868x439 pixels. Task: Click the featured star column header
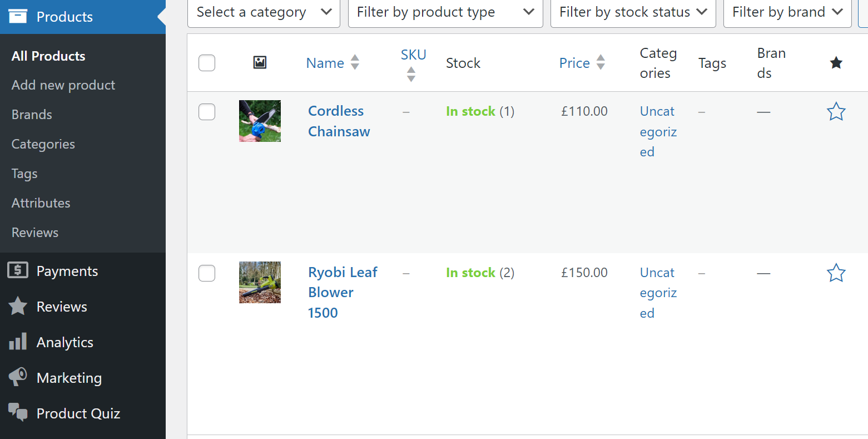[836, 63]
